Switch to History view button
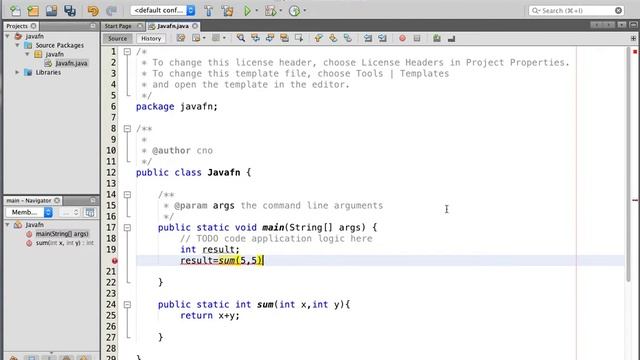 (x=151, y=38)
